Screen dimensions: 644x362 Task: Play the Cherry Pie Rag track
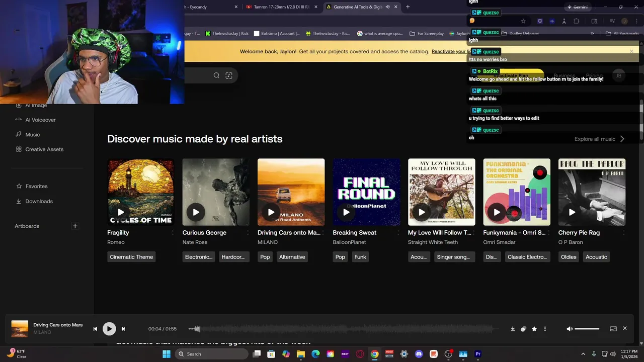point(572,212)
